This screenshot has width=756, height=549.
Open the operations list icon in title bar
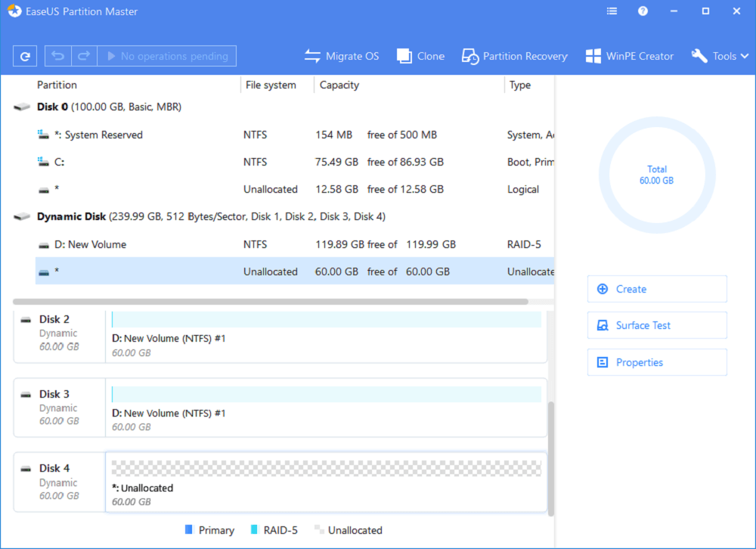tap(612, 11)
